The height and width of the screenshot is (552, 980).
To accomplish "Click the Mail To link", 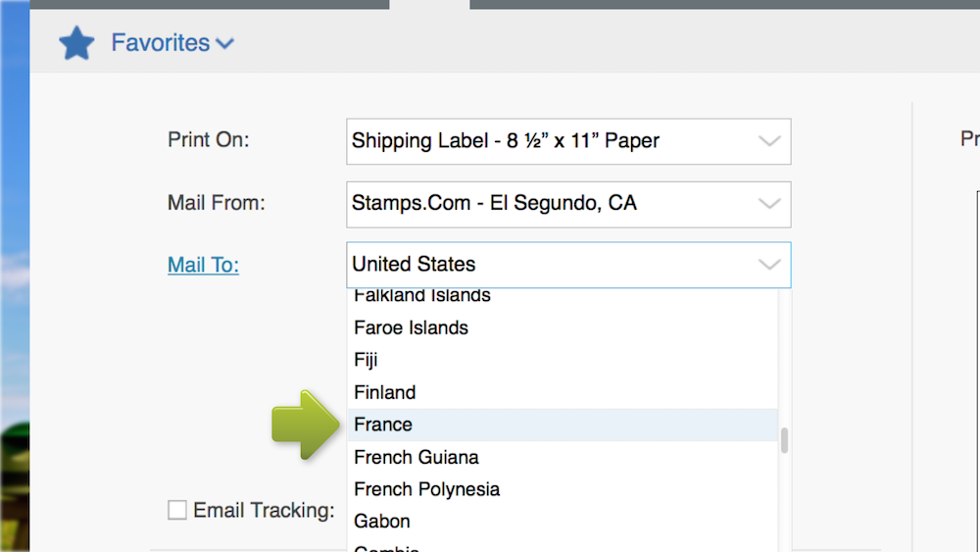I will coord(203,265).
